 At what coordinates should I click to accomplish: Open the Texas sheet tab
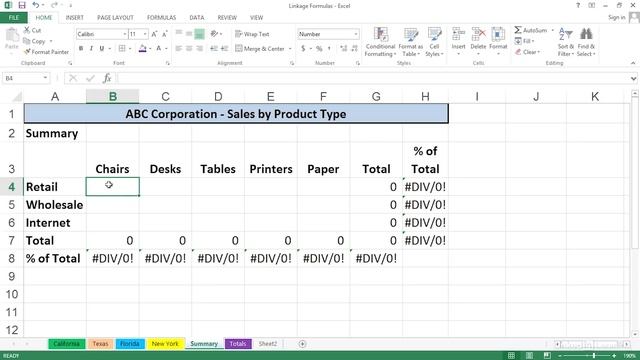click(100, 344)
